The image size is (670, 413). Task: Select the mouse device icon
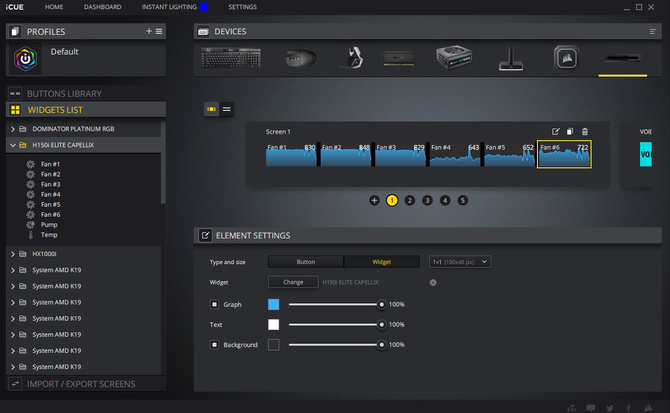300,58
